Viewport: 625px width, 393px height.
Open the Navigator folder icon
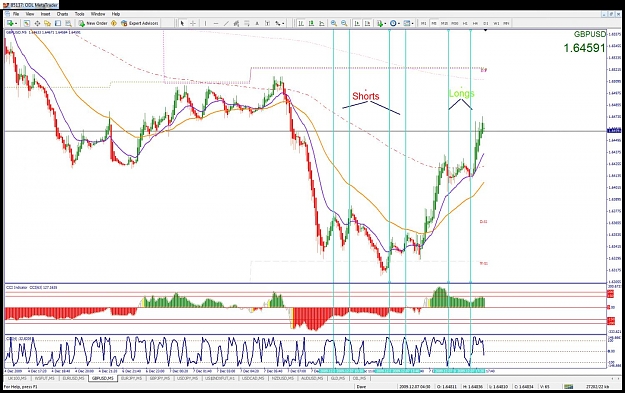(x=47, y=24)
